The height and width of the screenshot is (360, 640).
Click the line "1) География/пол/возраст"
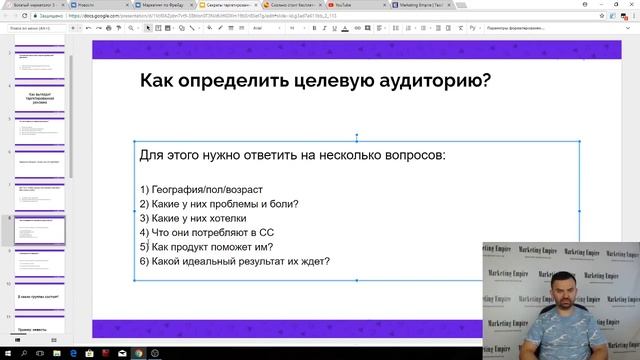(x=201, y=189)
